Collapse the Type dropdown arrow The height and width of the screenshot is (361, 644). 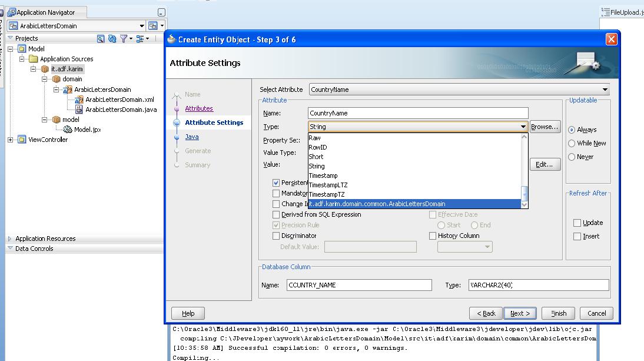pos(523,127)
